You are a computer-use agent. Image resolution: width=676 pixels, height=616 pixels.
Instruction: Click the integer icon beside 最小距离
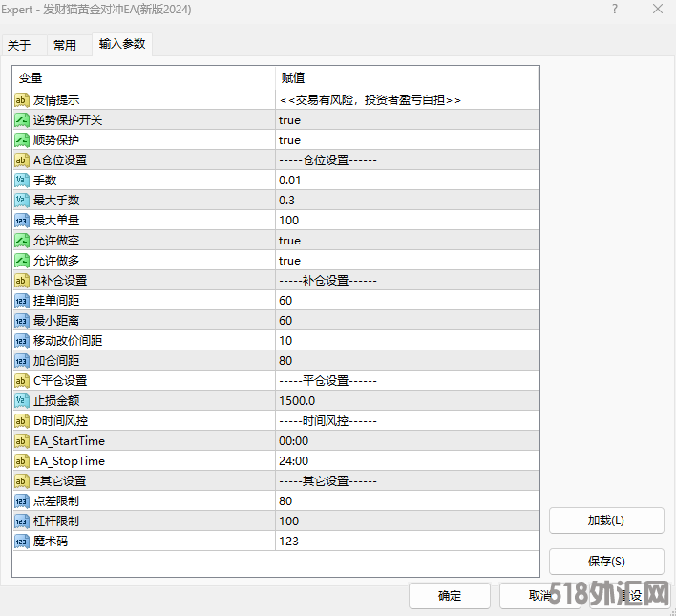(22, 321)
